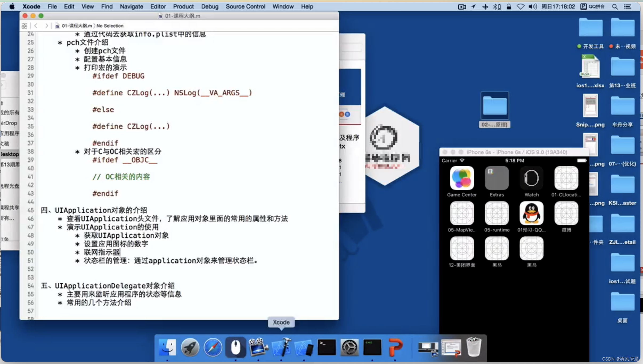
Task: Open the File menu
Action: [x=52, y=6]
